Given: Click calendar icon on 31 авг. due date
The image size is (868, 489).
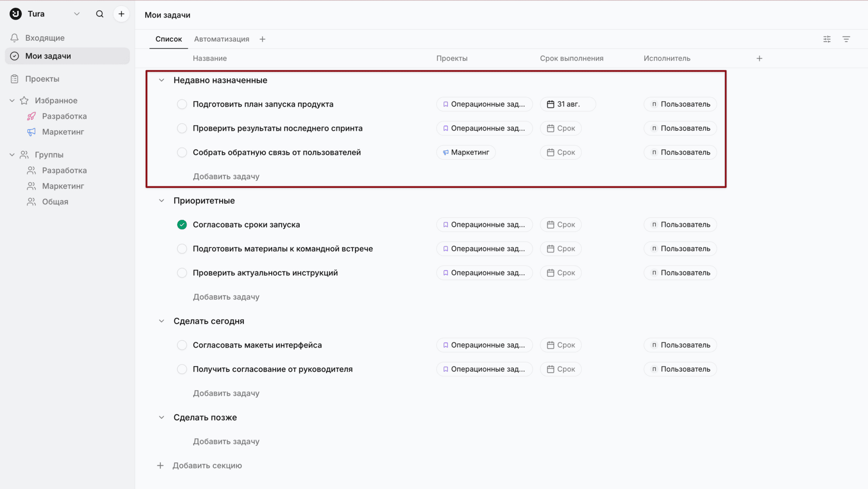Looking at the screenshot, I should coord(551,104).
